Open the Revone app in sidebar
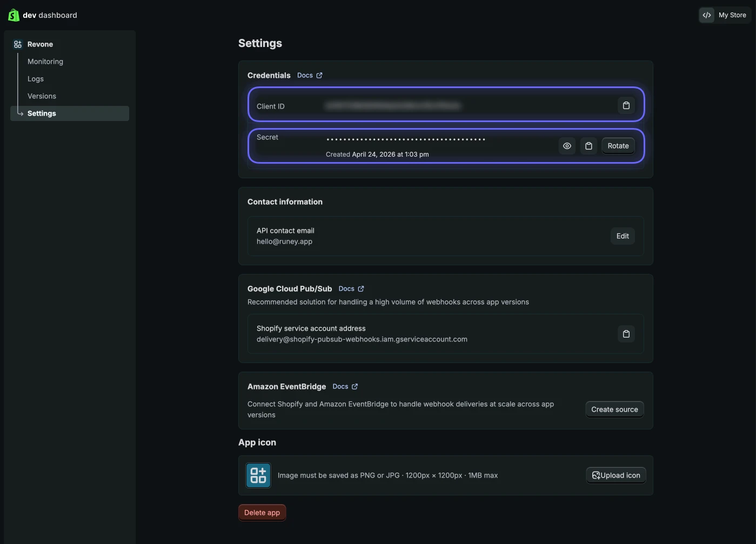 [41, 44]
